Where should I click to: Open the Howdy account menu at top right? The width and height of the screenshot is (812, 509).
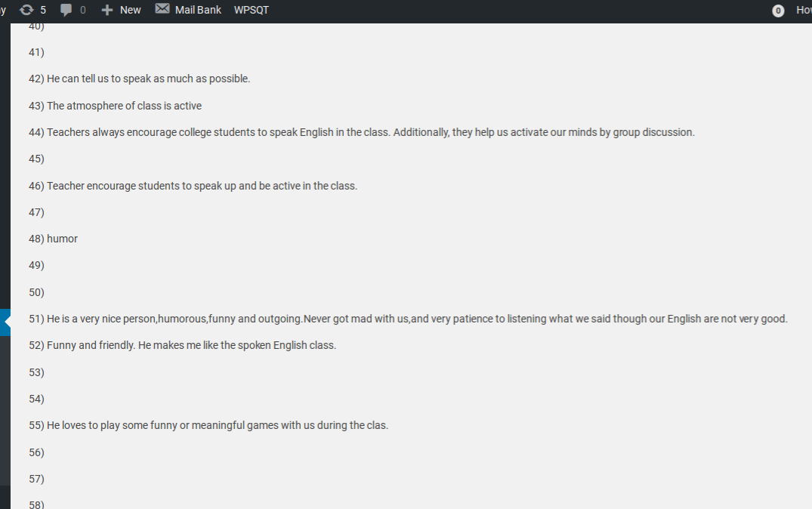[x=804, y=10]
